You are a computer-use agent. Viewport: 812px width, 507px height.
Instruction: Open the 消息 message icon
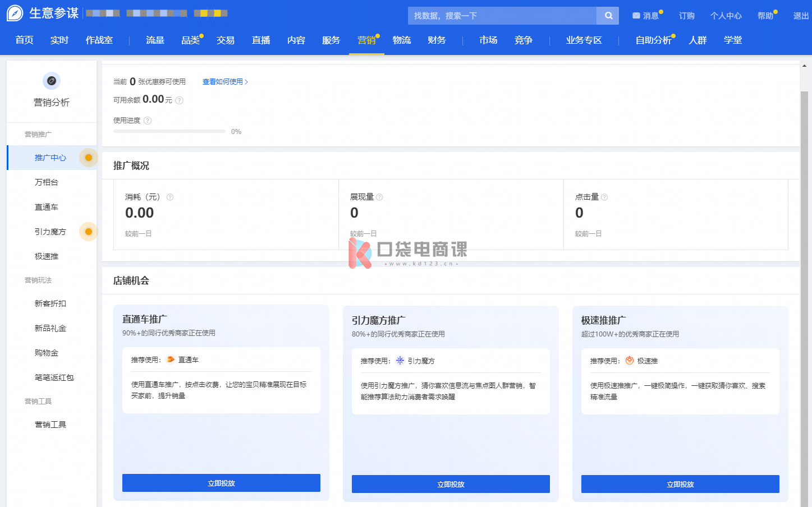point(636,16)
